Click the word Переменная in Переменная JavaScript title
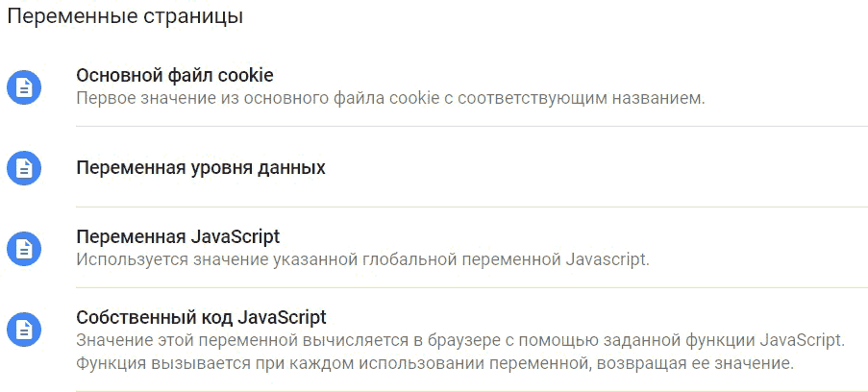The height and width of the screenshot is (392, 868). [131, 237]
